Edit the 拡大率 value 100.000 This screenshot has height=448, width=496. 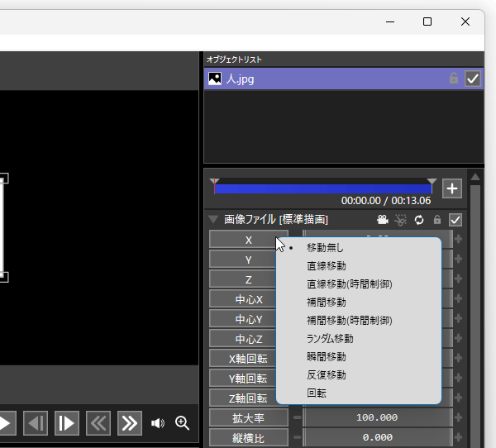[377, 417]
